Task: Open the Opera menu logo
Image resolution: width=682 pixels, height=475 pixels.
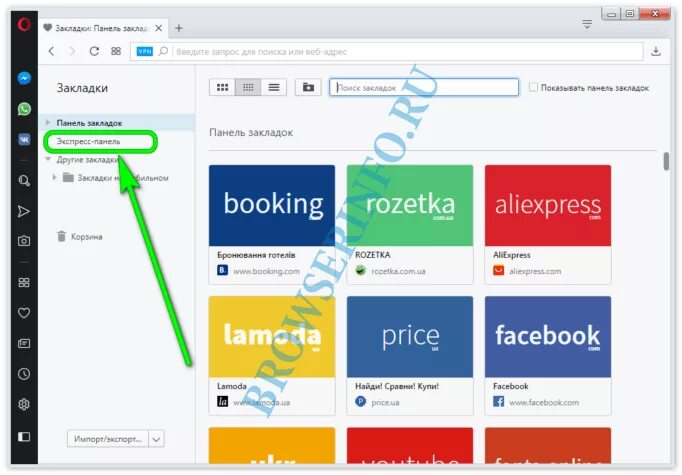Action: [24, 24]
